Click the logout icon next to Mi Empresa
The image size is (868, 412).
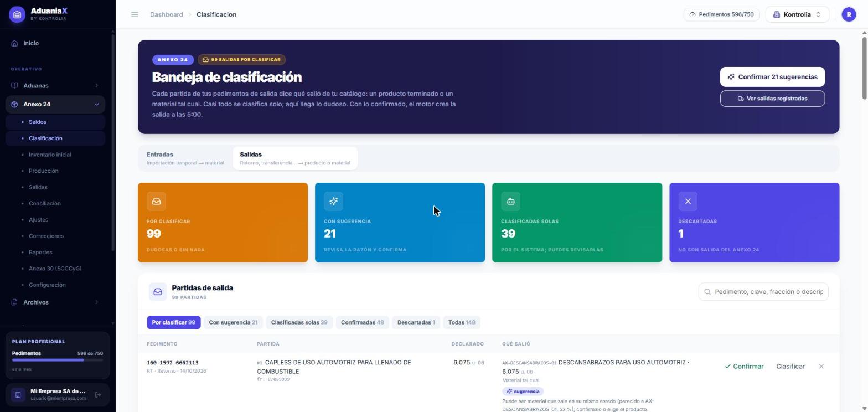[98, 395]
